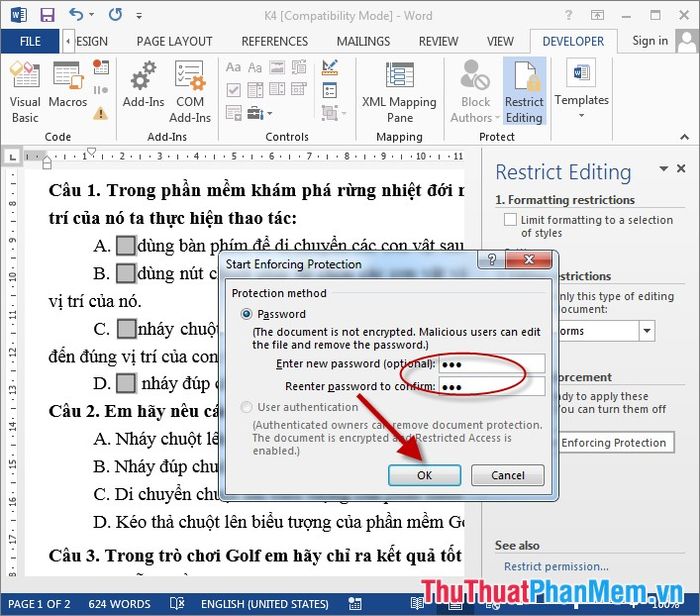Confirm the password with OK
Image resolution: width=700 pixels, height=616 pixels.
pos(424,475)
